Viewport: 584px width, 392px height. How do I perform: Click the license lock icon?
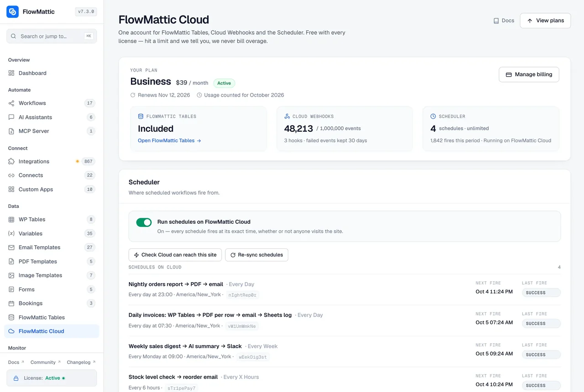(16, 378)
